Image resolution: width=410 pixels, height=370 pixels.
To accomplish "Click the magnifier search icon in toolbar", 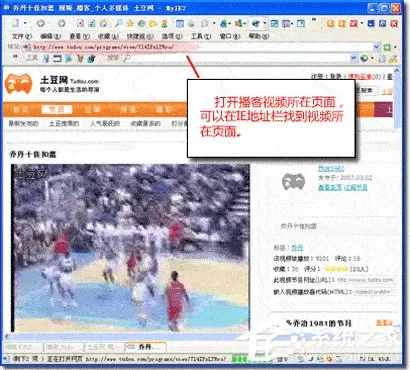I will click(x=119, y=23).
